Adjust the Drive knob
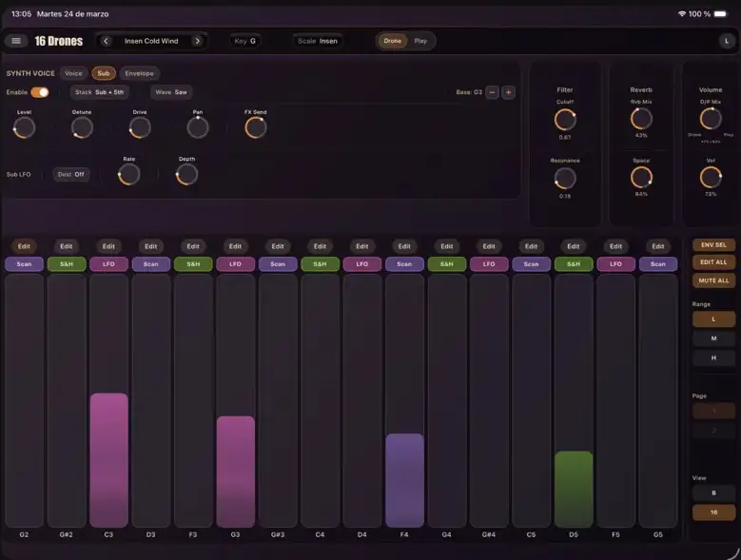Viewport: 741px width, 560px height. (x=140, y=127)
